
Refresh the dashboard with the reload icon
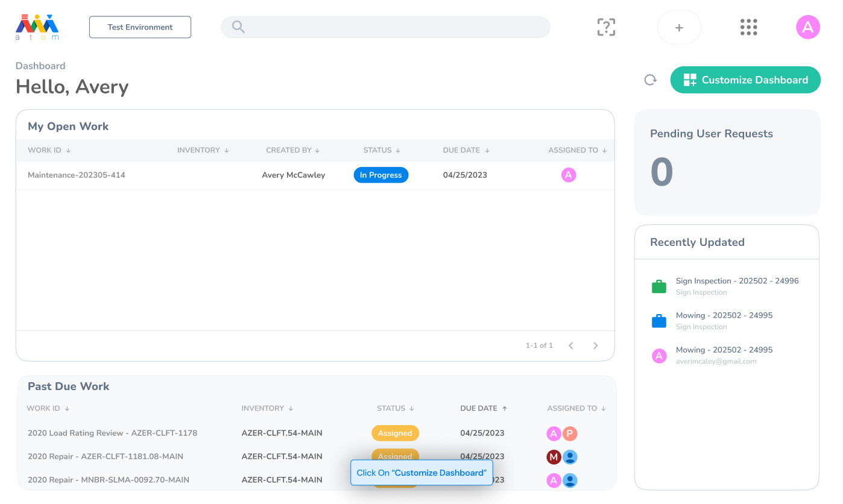click(650, 80)
